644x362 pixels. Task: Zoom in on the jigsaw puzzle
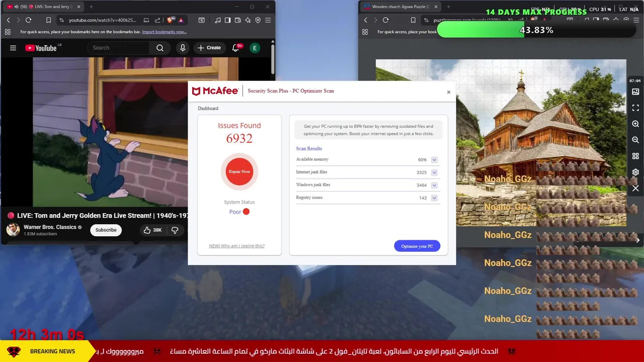[635, 124]
